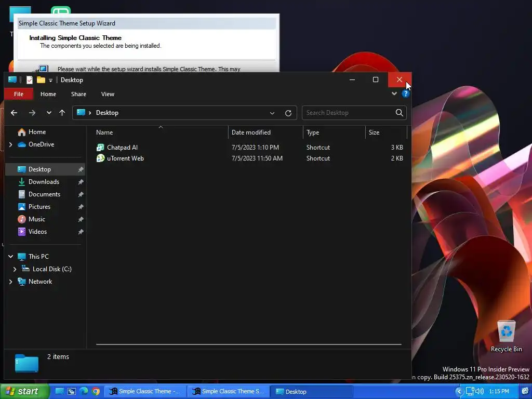Viewport: 532px width, 399px height.
Task: Select Network in the navigation pane
Action: pos(40,282)
